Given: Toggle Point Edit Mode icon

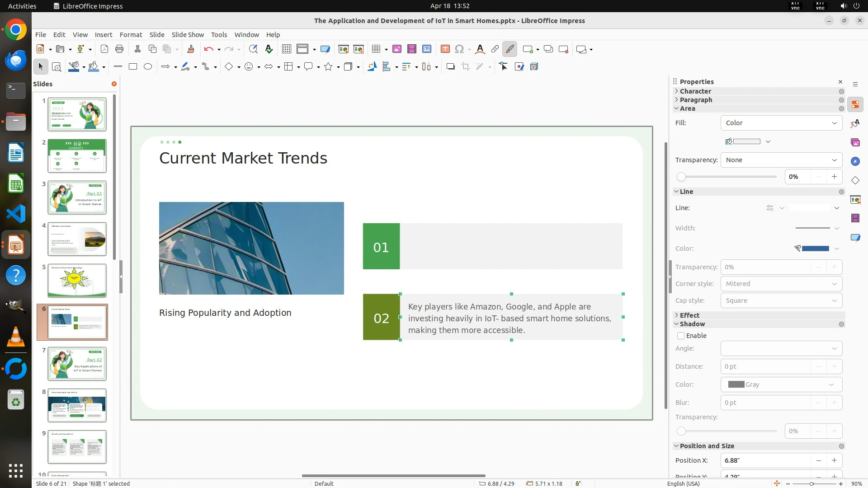Looking at the screenshot, I should [504, 67].
